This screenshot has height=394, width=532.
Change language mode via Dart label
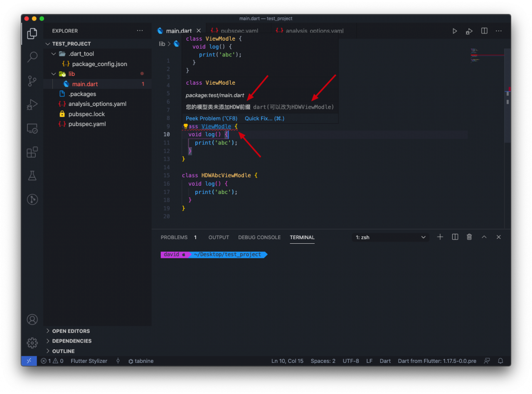pos(385,361)
